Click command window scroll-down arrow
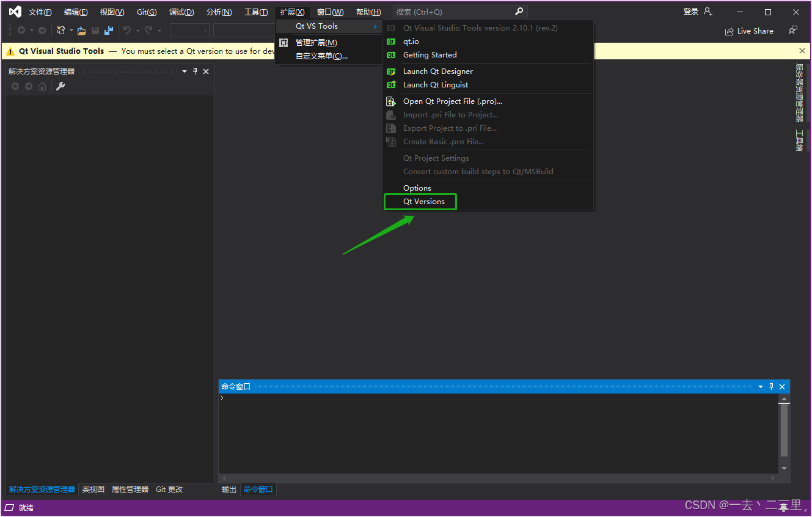Image resolution: width=812 pixels, height=517 pixels. pyautogui.click(x=785, y=468)
